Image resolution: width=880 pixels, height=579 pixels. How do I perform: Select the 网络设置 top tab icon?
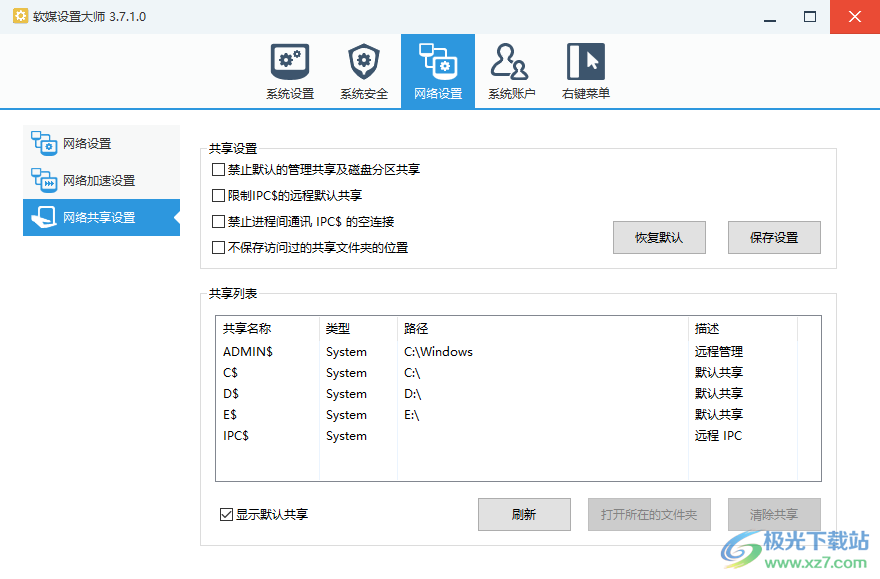tap(438, 61)
